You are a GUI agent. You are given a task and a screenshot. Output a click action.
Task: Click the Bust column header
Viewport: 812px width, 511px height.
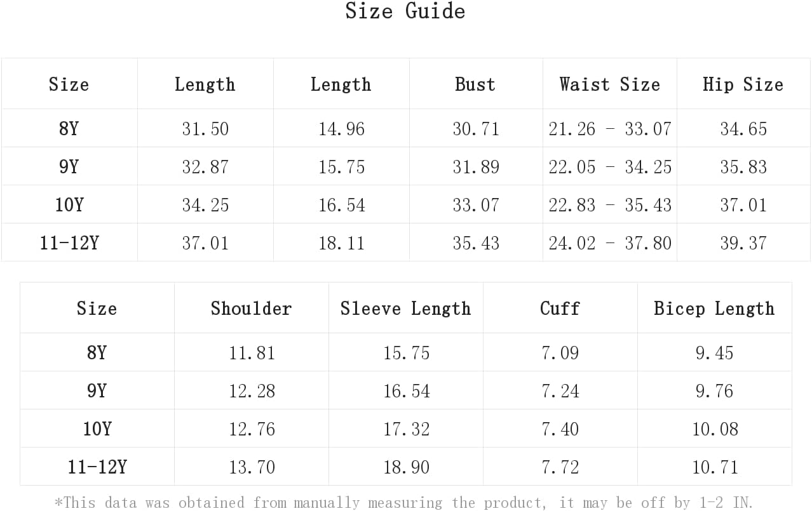[475, 84]
